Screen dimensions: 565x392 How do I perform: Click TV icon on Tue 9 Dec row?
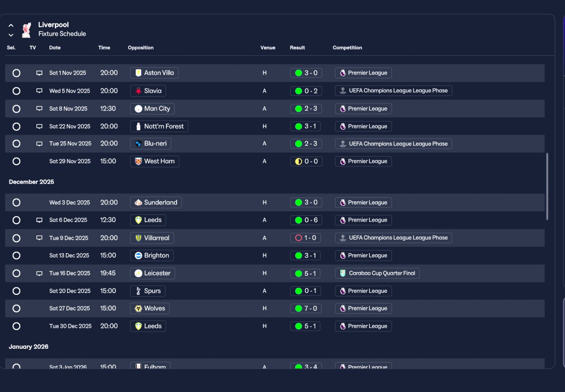[x=39, y=238]
